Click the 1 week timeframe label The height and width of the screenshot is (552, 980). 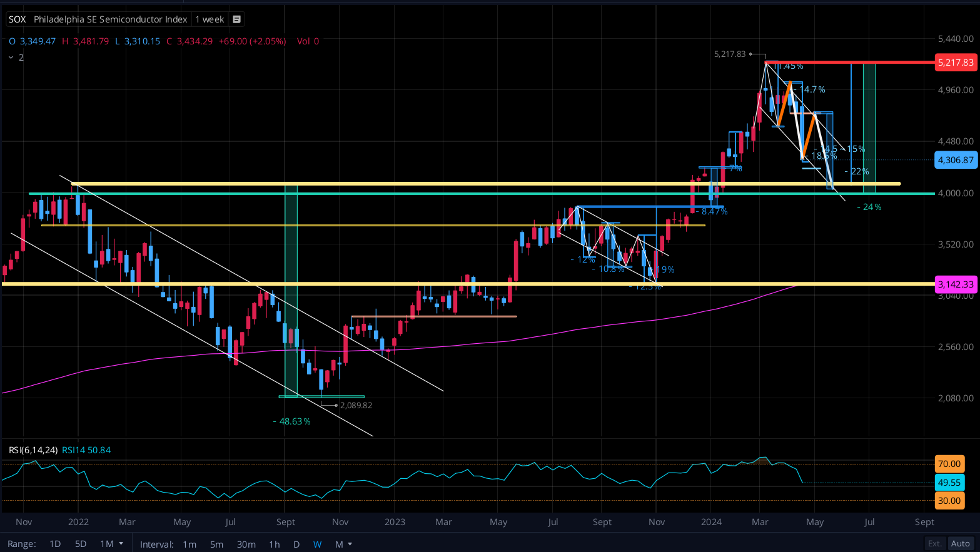click(x=210, y=19)
